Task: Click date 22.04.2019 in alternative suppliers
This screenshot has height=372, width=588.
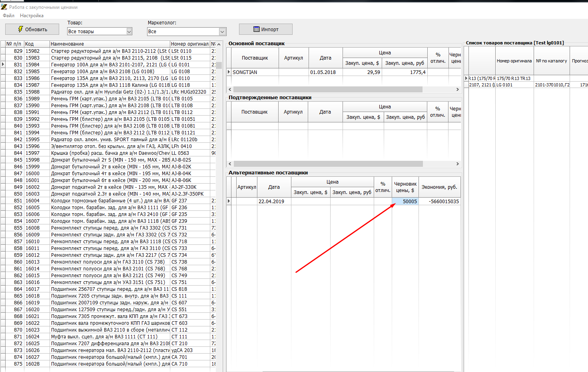Action: click(274, 201)
